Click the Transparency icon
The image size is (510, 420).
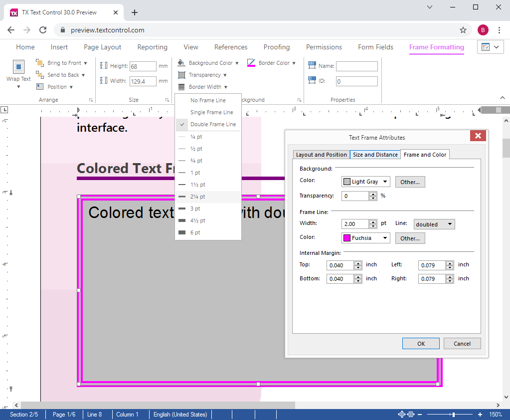tap(180, 75)
